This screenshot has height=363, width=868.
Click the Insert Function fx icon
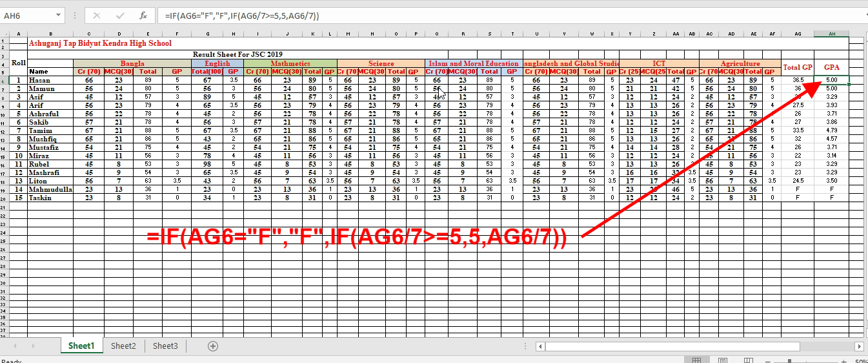(x=143, y=15)
